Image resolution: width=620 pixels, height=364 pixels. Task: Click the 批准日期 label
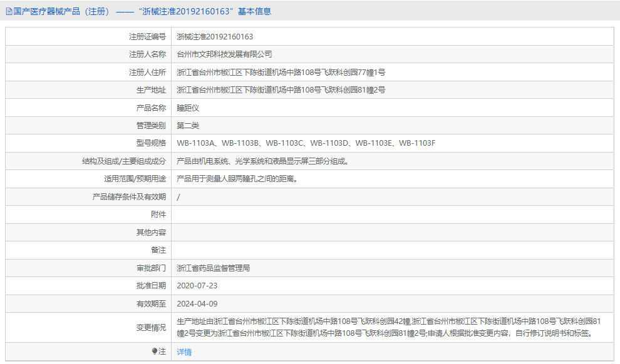coord(151,286)
